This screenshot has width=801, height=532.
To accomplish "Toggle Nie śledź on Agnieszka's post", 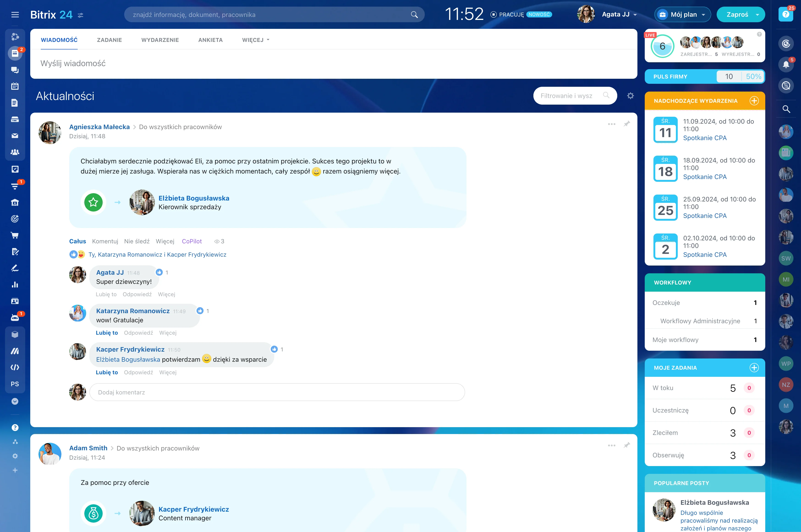I will (137, 241).
